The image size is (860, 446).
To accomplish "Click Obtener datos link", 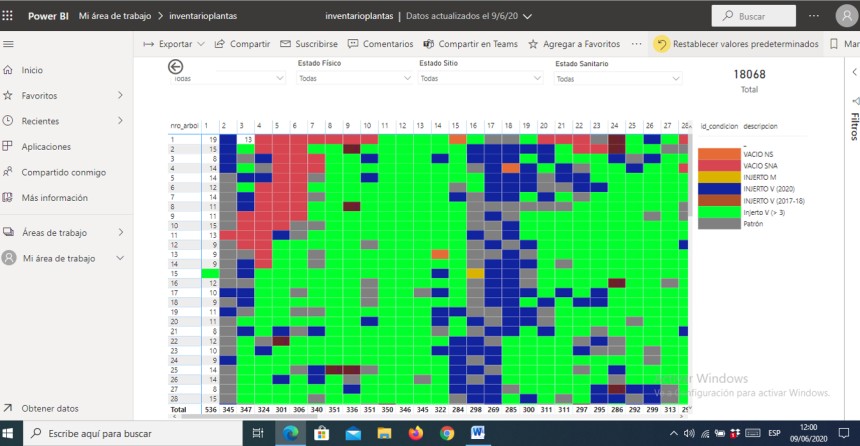I will (x=50, y=408).
